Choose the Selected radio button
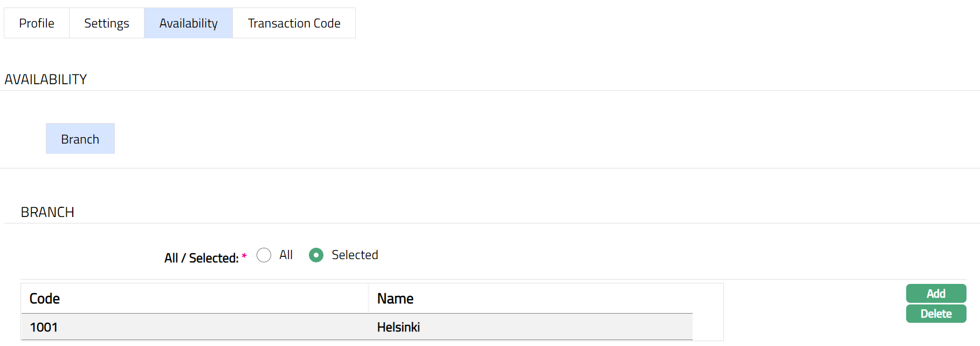Screen dimensions: 980x346 (316, 255)
